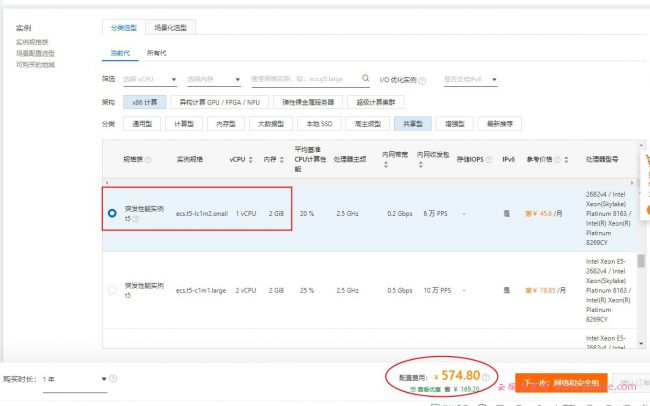
Task: Select ecs.t5-lc1m2.small instance radio button
Action: (111, 213)
